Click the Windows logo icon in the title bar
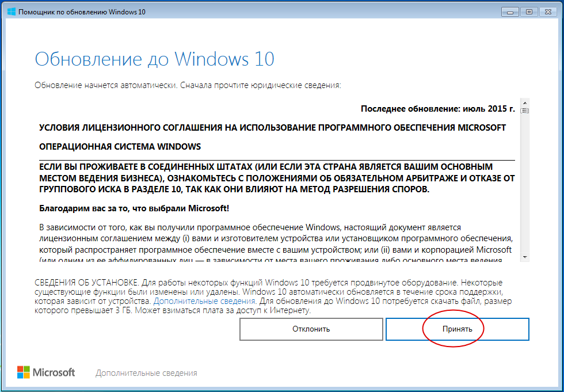The width and height of the screenshot is (564, 392). click(x=12, y=12)
